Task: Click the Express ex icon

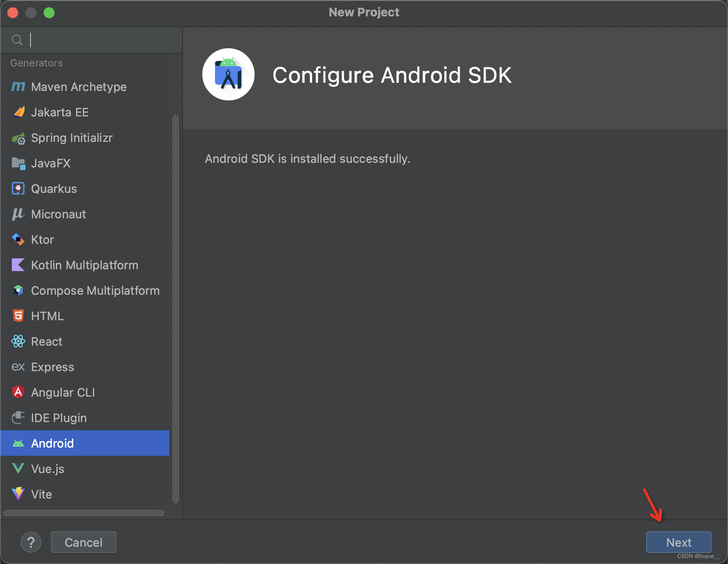Action: (18, 367)
